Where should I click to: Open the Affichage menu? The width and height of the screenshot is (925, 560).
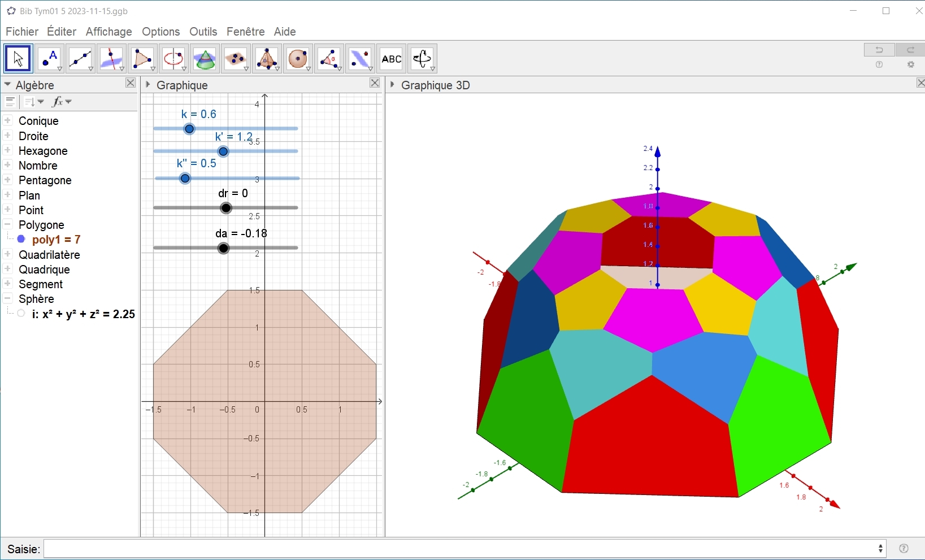(x=108, y=32)
